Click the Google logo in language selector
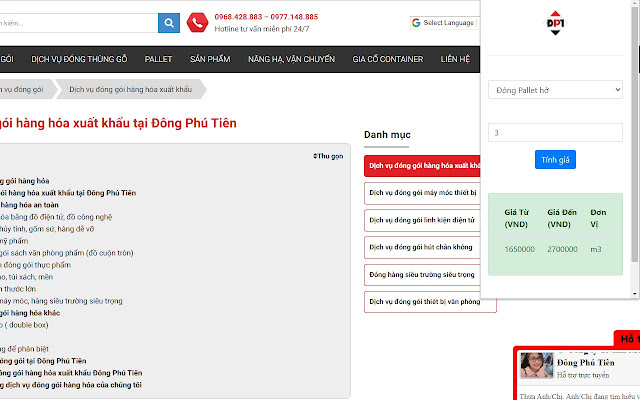 click(x=416, y=23)
